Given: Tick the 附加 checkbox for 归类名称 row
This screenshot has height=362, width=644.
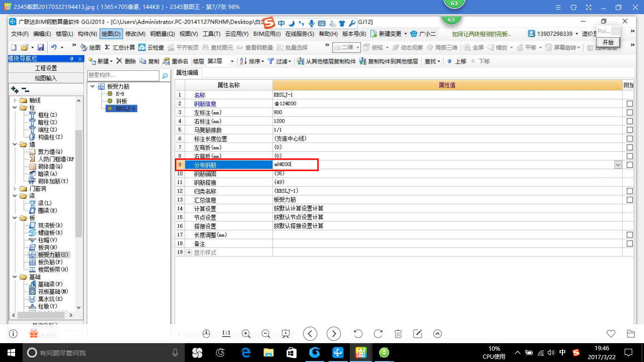Looking at the screenshot, I should 629,191.
